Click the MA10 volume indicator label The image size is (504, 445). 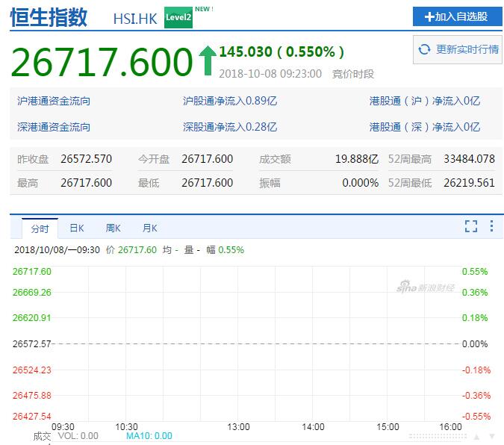click(149, 436)
